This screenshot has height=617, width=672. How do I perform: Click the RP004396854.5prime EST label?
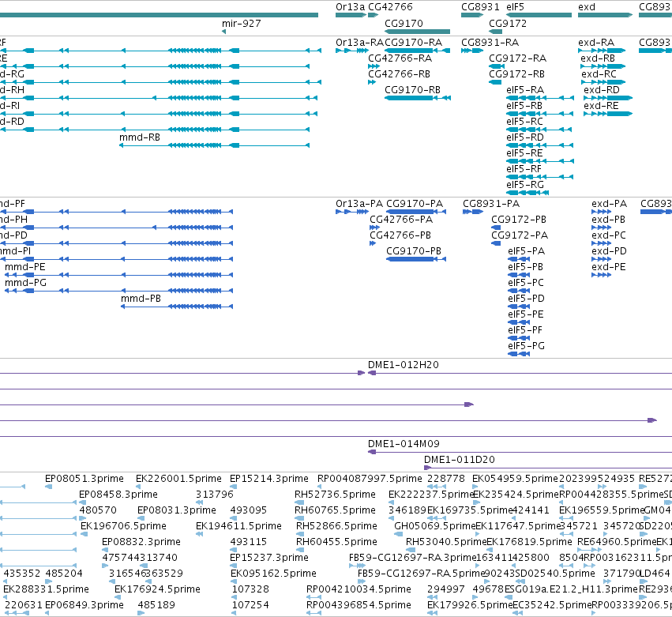click(359, 605)
